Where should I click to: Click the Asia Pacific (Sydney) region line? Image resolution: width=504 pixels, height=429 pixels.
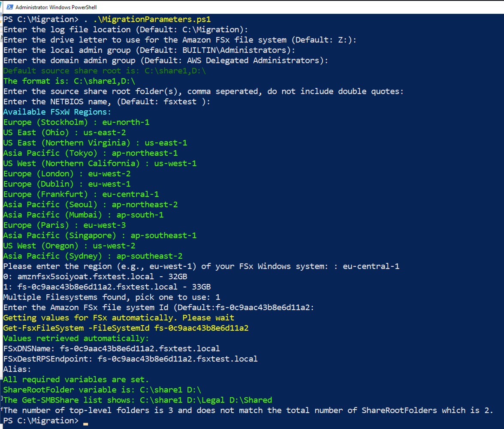93,256
